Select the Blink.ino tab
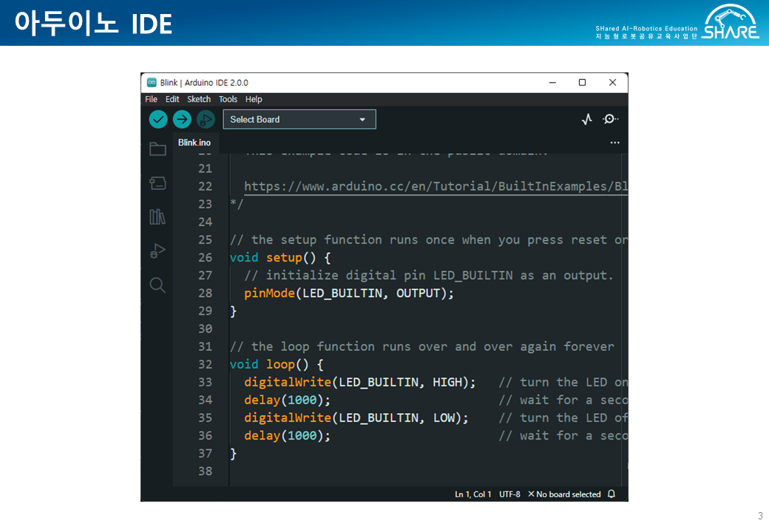 [194, 143]
